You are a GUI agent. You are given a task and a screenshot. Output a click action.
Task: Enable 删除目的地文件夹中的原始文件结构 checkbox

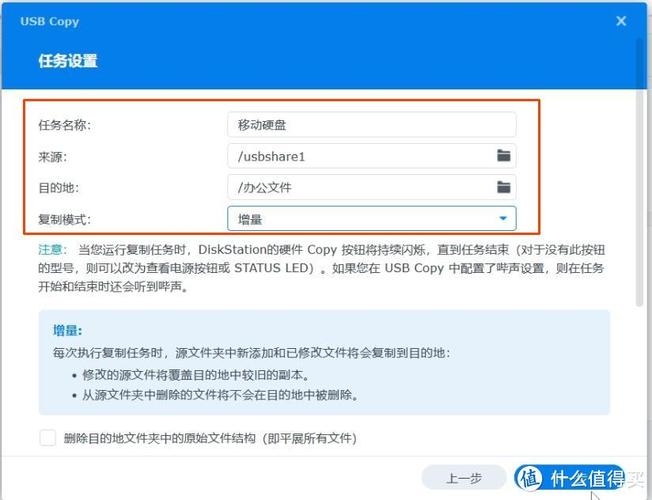point(47,438)
